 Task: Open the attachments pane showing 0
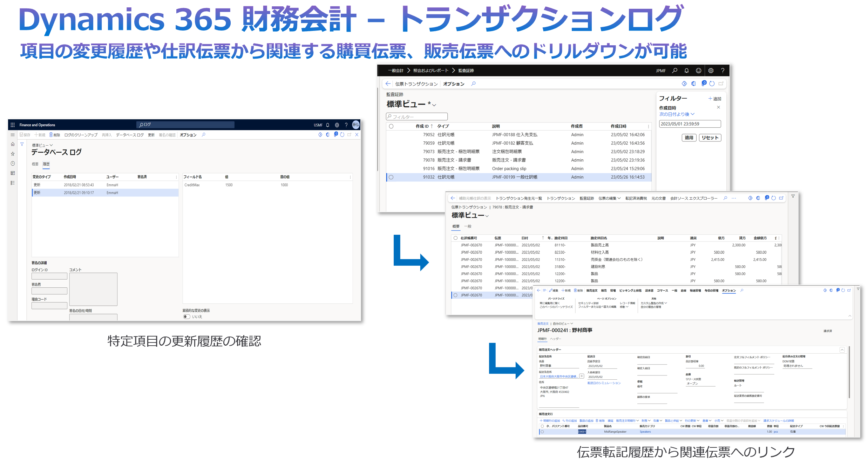pos(704,84)
